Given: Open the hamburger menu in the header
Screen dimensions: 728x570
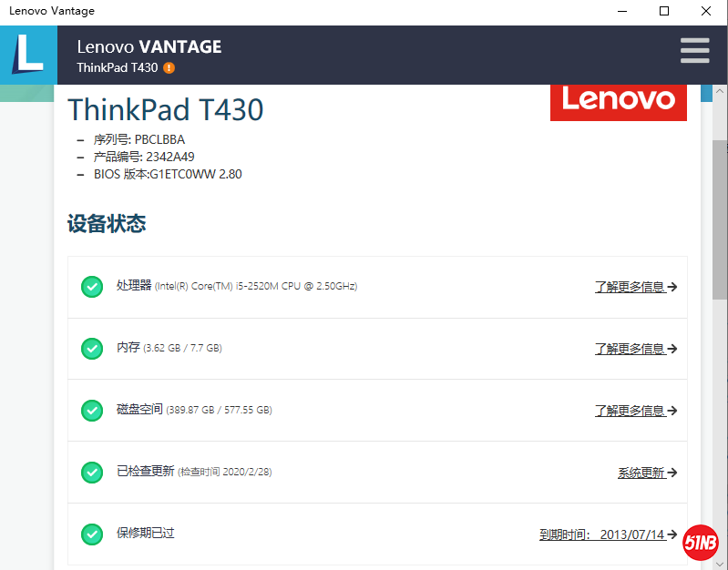Looking at the screenshot, I should click(694, 51).
